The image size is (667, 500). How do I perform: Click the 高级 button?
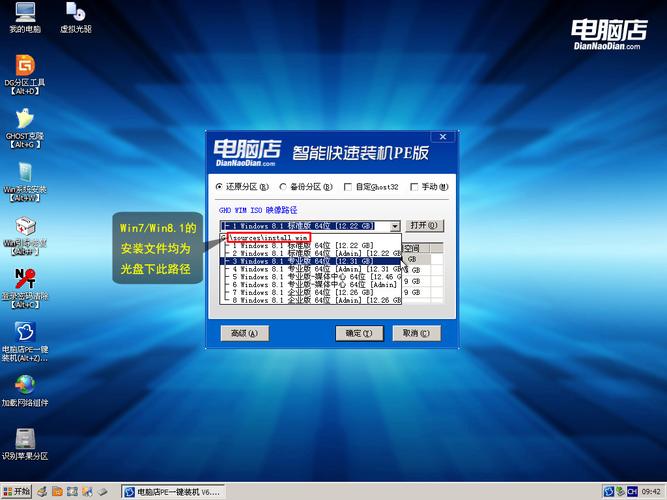[x=245, y=333]
